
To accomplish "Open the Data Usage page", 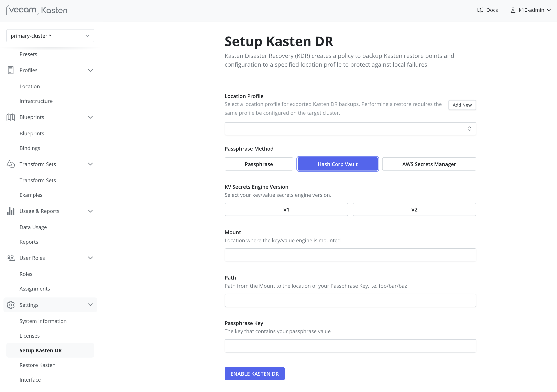I will (x=33, y=227).
